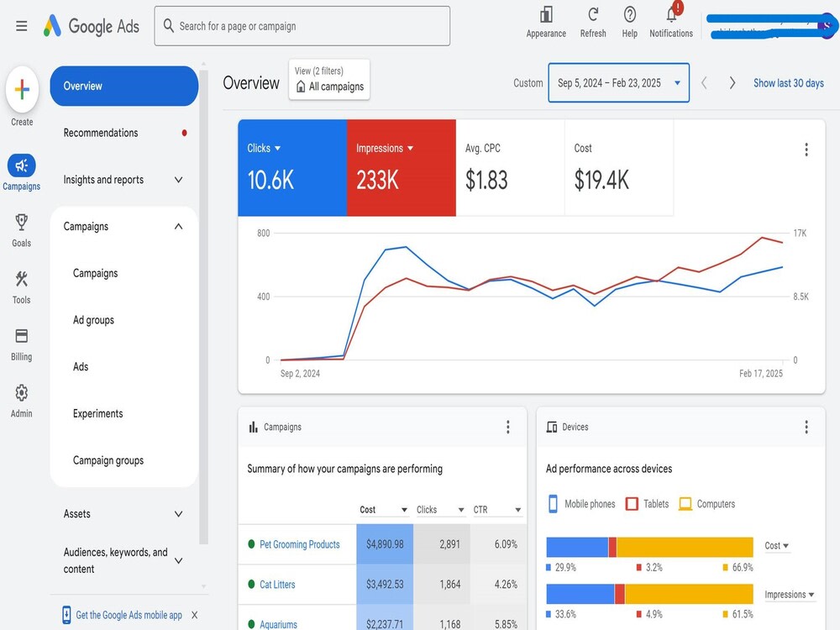Open the Devices Impressions metric dropdown
This screenshot has height=630, width=840.
pyautogui.click(x=789, y=595)
